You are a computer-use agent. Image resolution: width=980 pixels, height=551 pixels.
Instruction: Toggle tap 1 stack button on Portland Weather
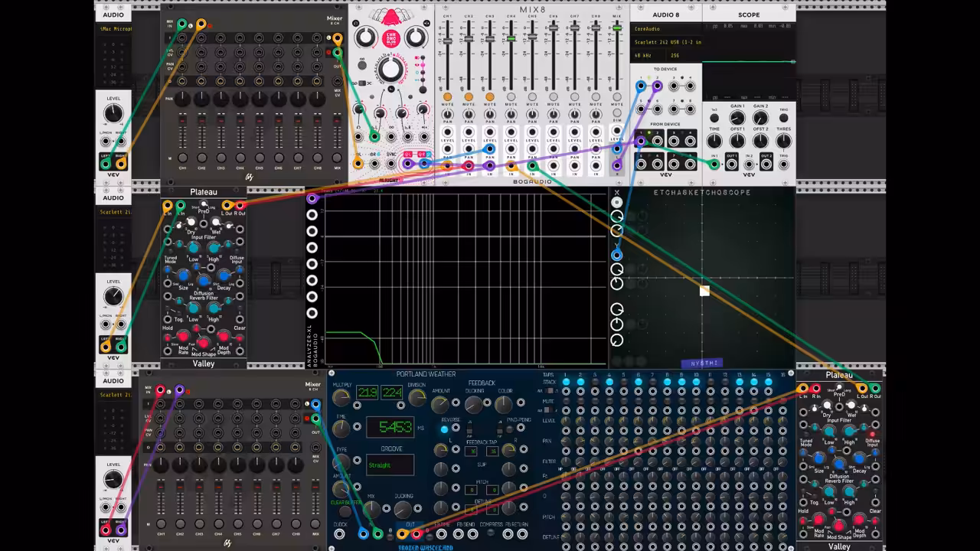(x=566, y=381)
